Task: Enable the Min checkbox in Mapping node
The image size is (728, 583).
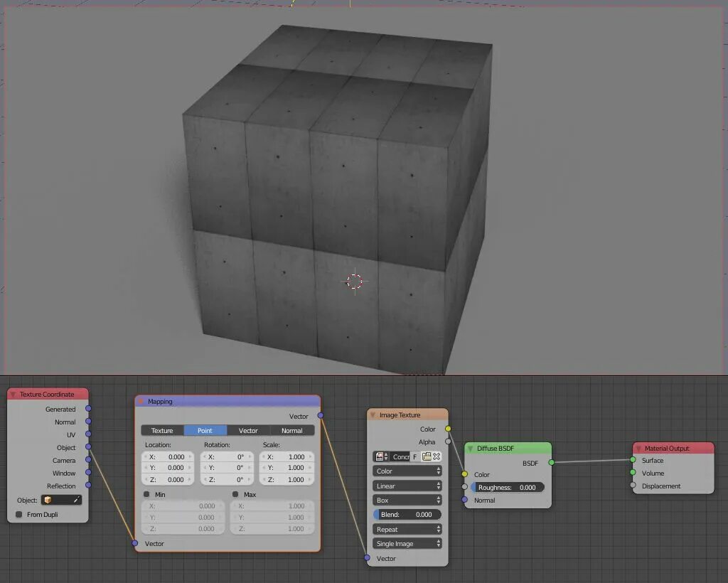Action: pyautogui.click(x=146, y=494)
